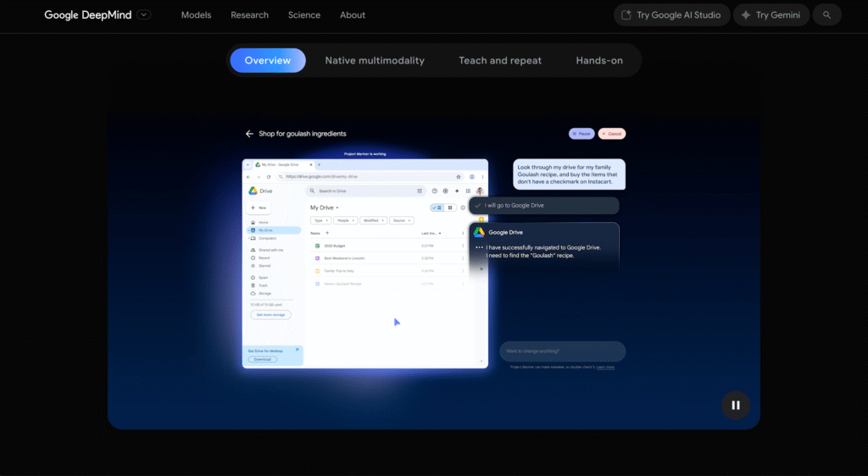Open Try Google AI Studio
This screenshot has height=476, width=868.
pyautogui.click(x=671, y=15)
